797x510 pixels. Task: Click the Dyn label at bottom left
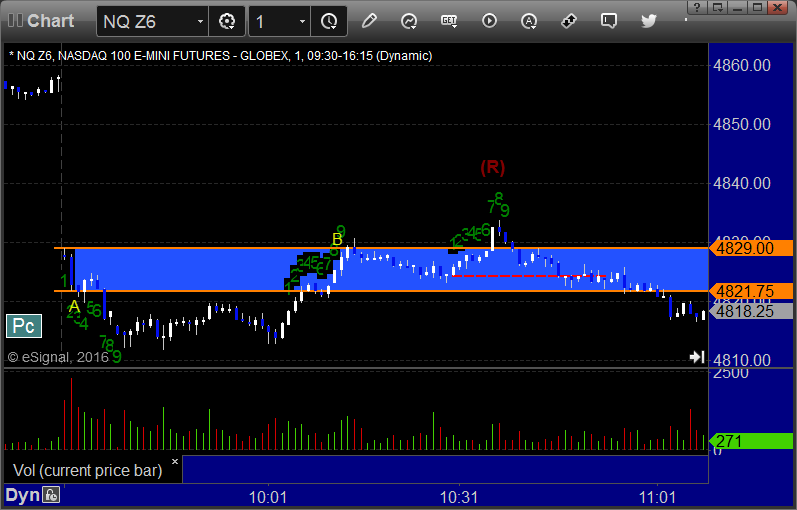pos(22,495)
